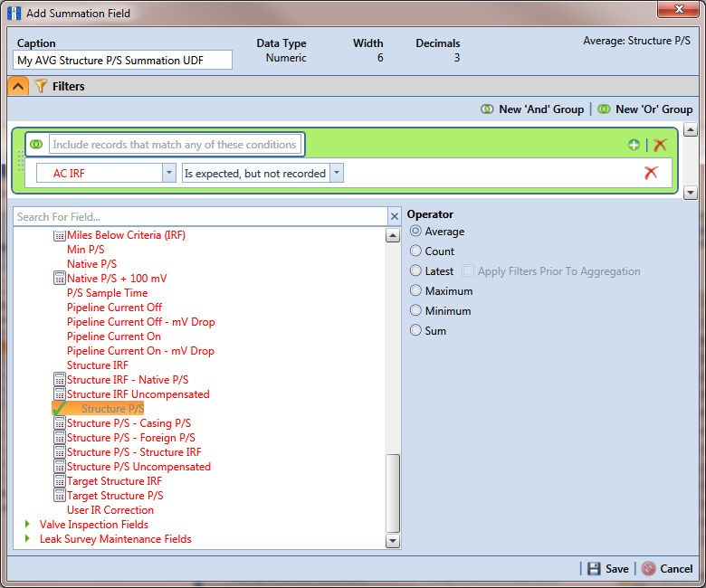Click calculator icon for Miles Below Criteria (IRF)

tap(60, 235)
